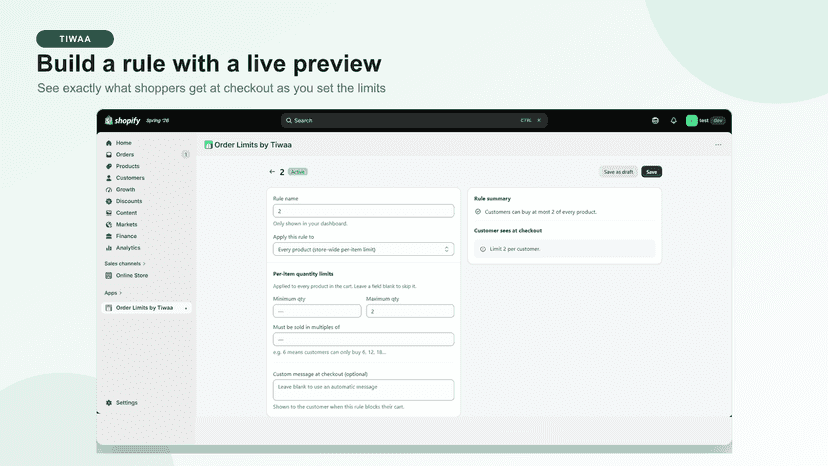Click the Markets globe icon
The width and height of the screenshot is (828, 466).
pos(109,225)
